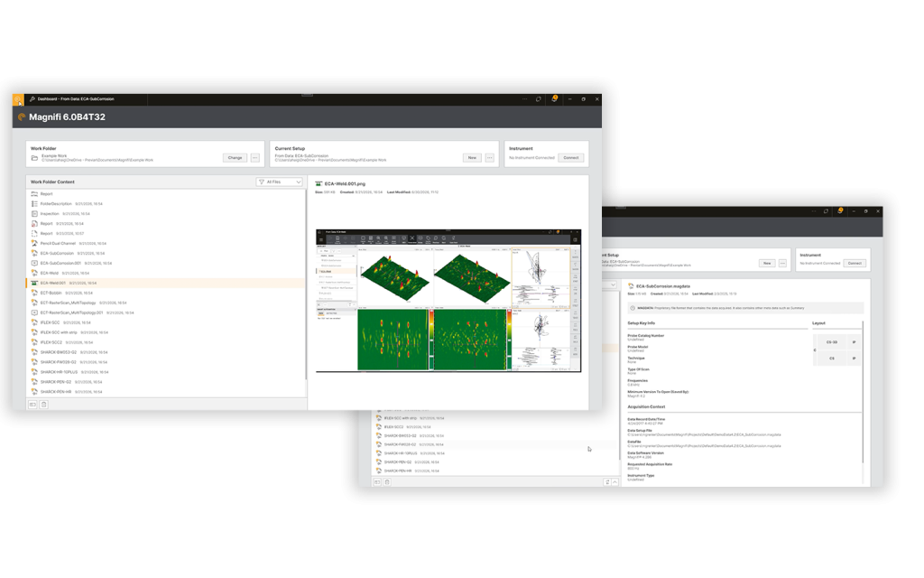The height and width of the screenshot is (578, 924).
Task: Select the Dashboard - From Data: ECA-SubCorrosion tab
Action: click(76, 99)
